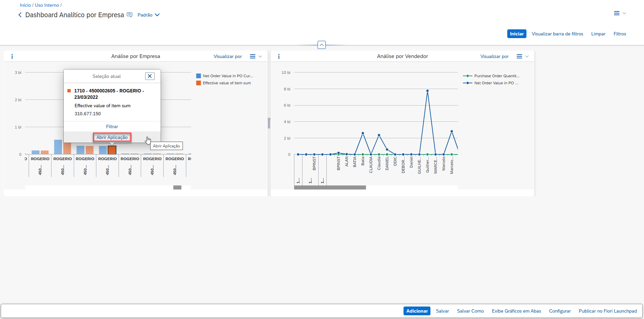Toggle Effective value of item sum legend
This screenshot has width=644, height=319.
(x=227, y=83)
